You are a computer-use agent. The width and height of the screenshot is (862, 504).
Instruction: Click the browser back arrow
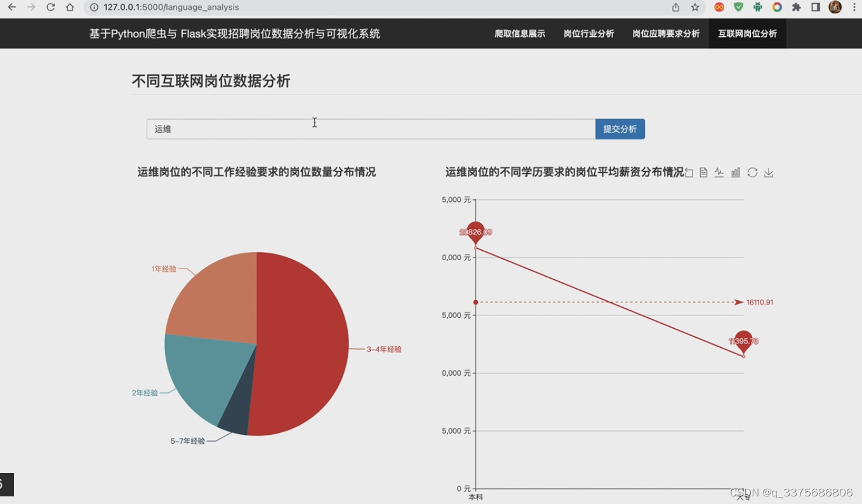coord(11,8)
